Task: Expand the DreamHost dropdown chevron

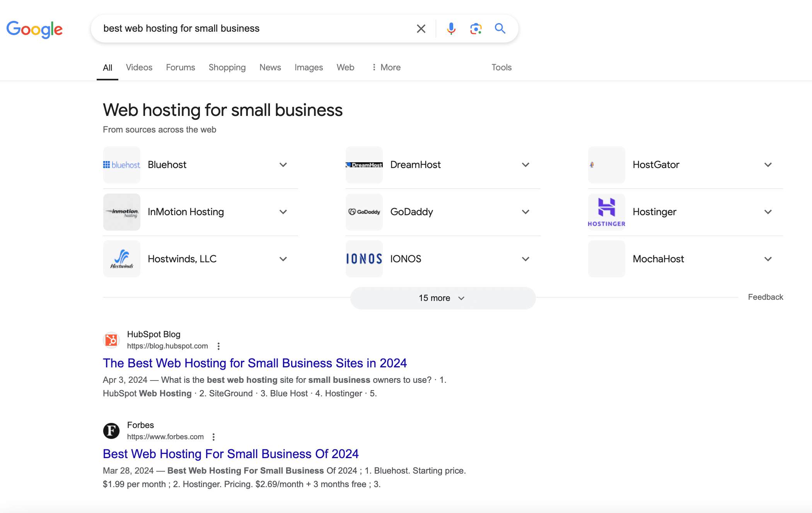Action: [525, 165]
